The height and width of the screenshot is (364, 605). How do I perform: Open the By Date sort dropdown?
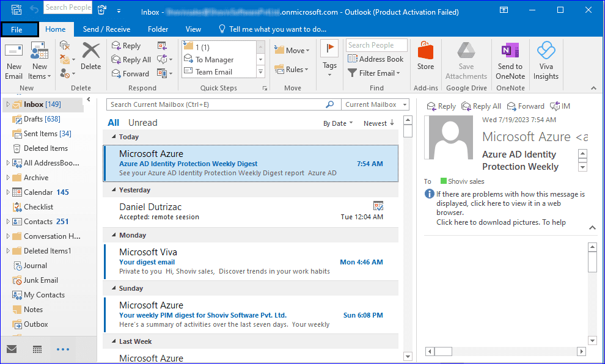tap(338, 123)
